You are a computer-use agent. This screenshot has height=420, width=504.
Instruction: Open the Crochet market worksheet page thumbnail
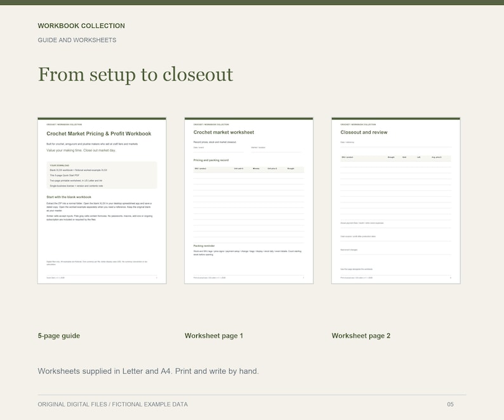pos(249,201)
